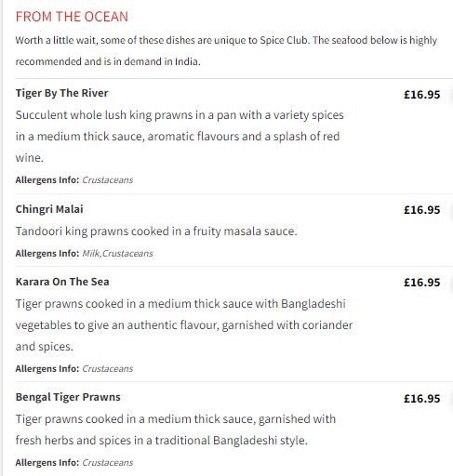
Task: Click the FROM THE OCEAN section heading
Action: click(72, 17)
